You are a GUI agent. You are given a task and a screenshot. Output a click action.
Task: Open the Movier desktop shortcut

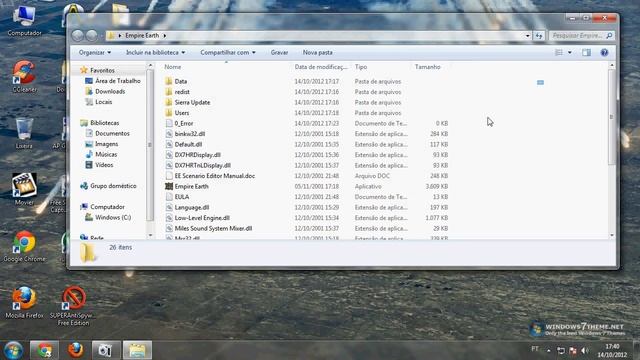click(24, 189)
